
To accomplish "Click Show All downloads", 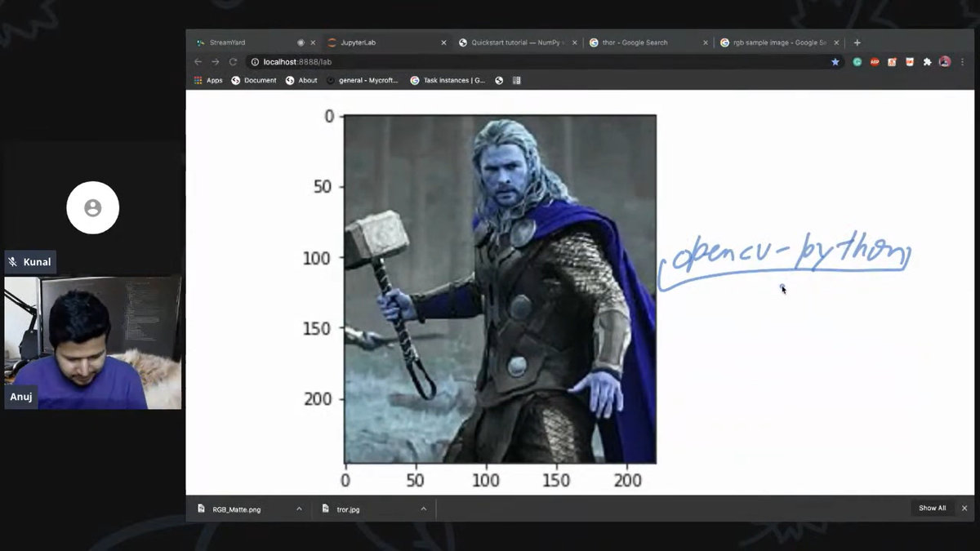I will click(x=932, y=508).
